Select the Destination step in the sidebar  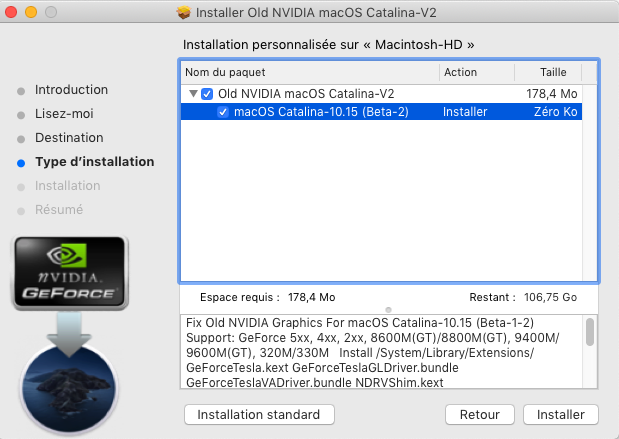69,138
